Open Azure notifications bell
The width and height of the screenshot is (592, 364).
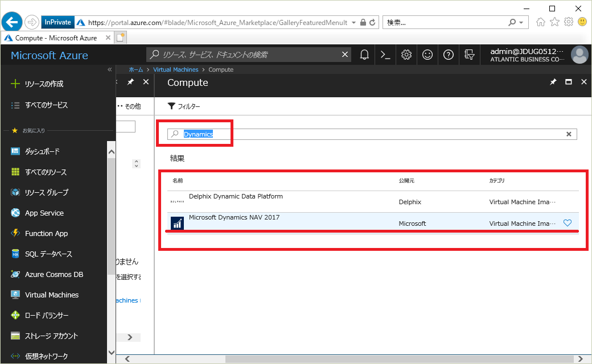[364, 55]
